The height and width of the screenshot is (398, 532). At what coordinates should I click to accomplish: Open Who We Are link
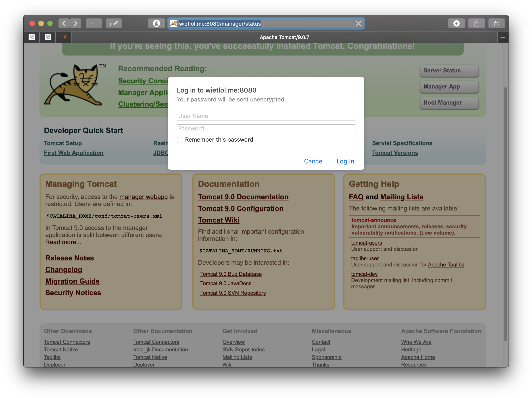pos(416,342)
